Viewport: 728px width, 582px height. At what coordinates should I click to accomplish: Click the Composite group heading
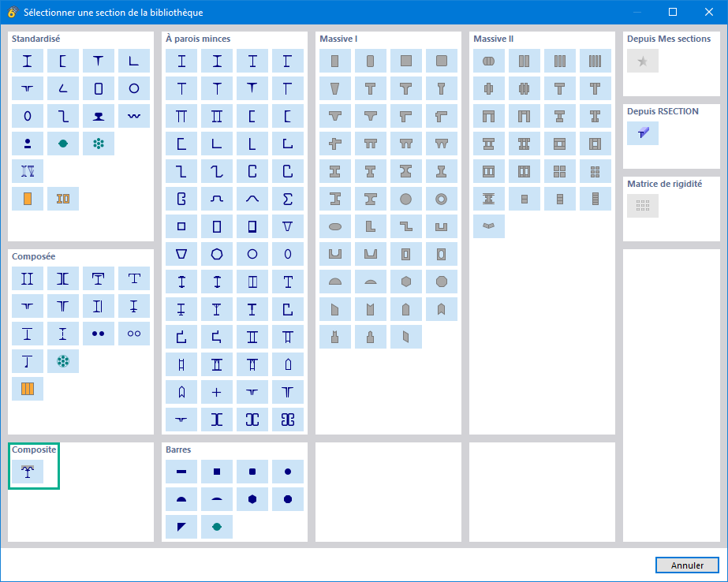(34, 450)
